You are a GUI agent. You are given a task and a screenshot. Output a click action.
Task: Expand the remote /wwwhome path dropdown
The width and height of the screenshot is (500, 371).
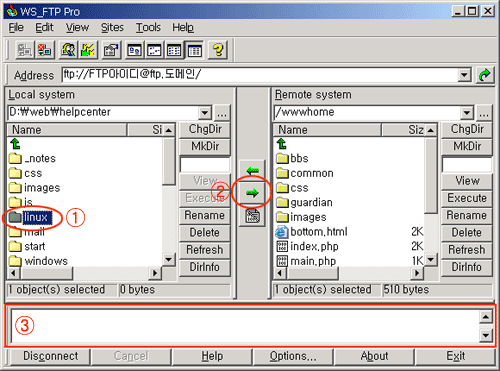(467, 113)
